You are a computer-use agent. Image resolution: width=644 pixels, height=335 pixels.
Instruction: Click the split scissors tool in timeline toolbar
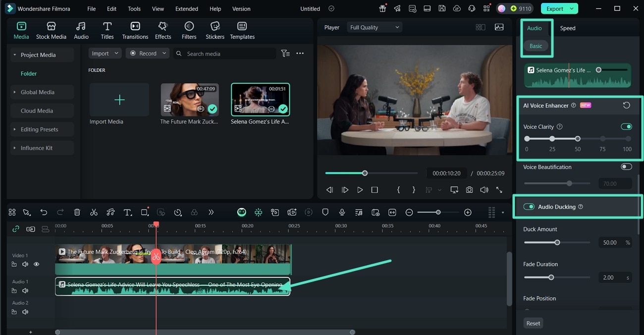94,212
